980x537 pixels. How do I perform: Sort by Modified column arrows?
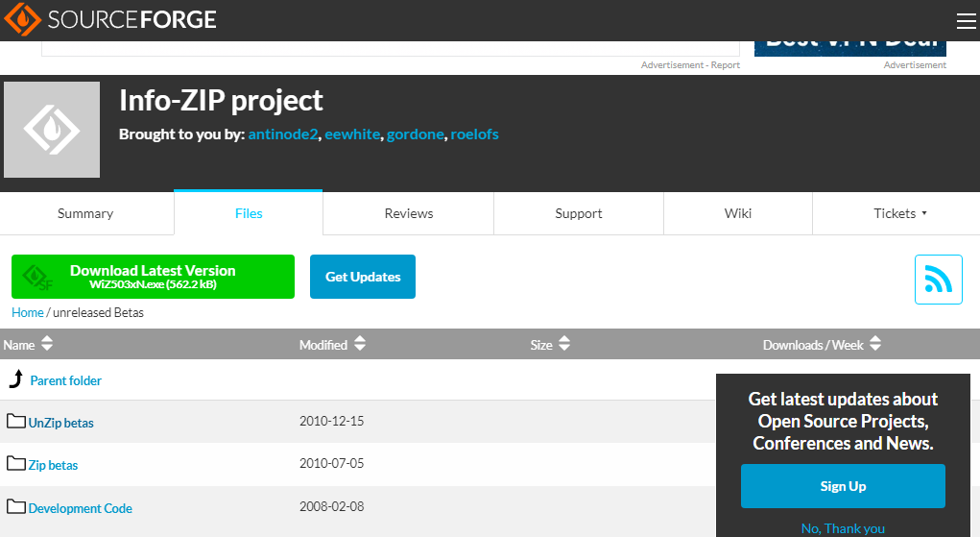(359, 343)
